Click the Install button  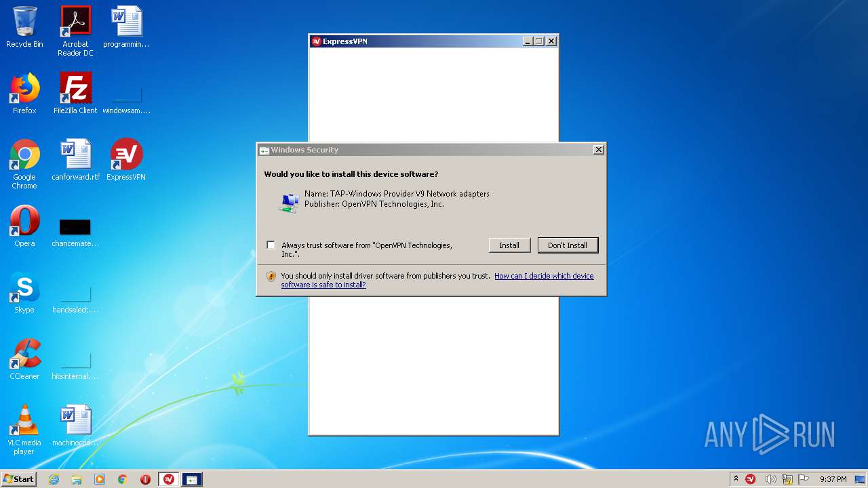[x=509, y=245]
